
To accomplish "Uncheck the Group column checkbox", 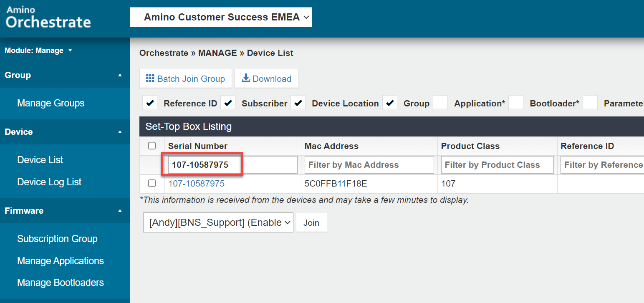I will 390,103.
